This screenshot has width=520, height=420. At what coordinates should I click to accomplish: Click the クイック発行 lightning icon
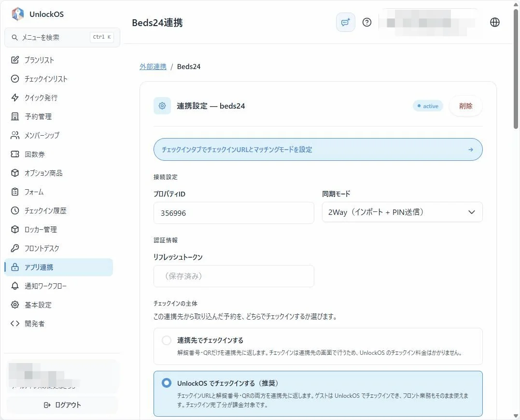(15, 98)
